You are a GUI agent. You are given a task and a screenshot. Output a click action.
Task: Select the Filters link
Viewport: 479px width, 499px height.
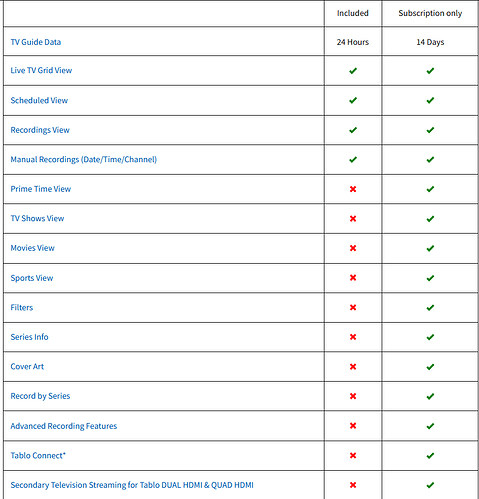click(22, 307)
